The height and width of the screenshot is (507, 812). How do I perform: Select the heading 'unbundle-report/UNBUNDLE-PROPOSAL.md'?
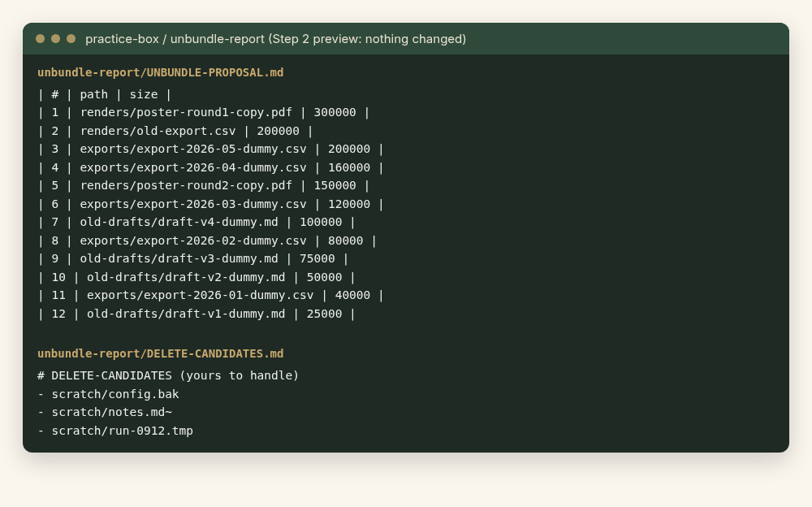pos(161,72)
